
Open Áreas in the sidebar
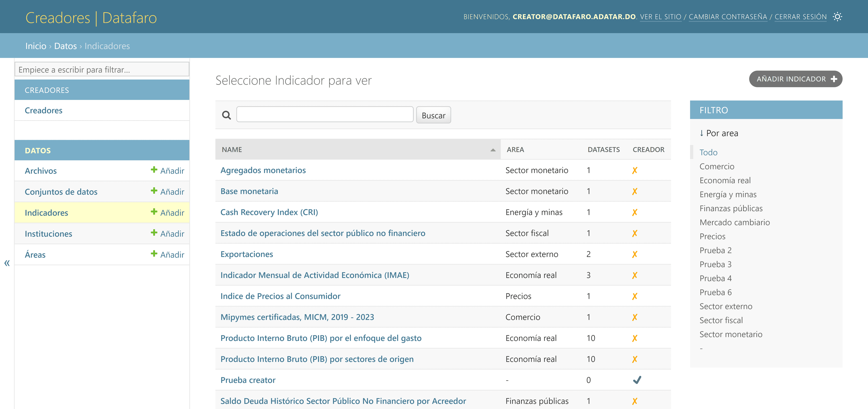point(35,254)
